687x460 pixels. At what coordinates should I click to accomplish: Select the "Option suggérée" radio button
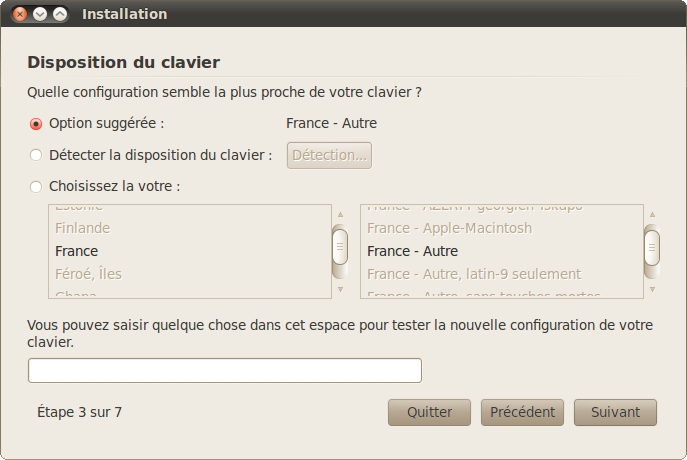37,124
